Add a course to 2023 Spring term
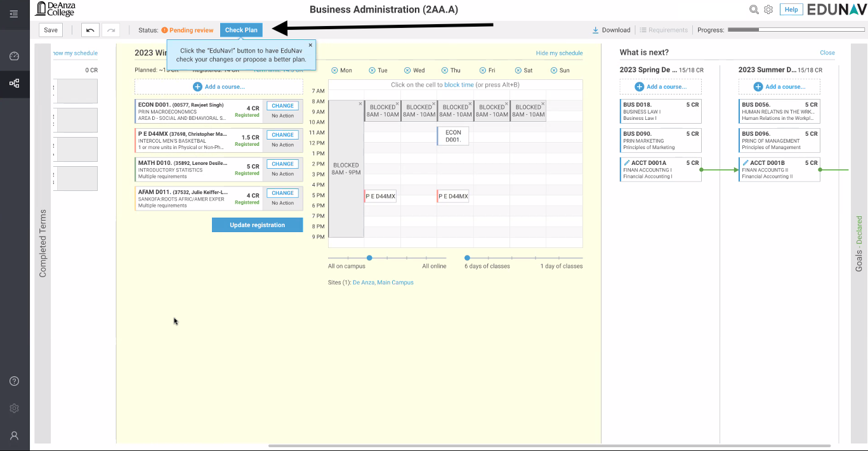 tap(661, 87)
